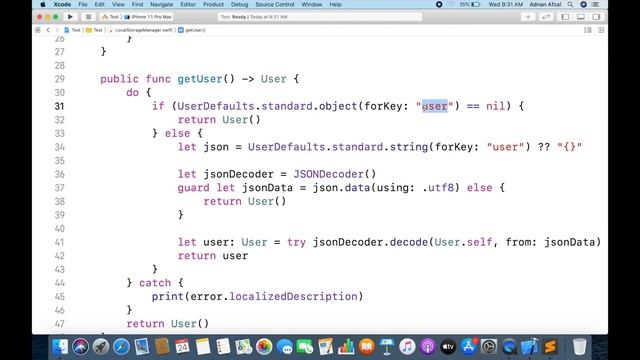Viewport: 640px width, 360px height.
Task: Stop the running scheme
Action: pos(88,17)
